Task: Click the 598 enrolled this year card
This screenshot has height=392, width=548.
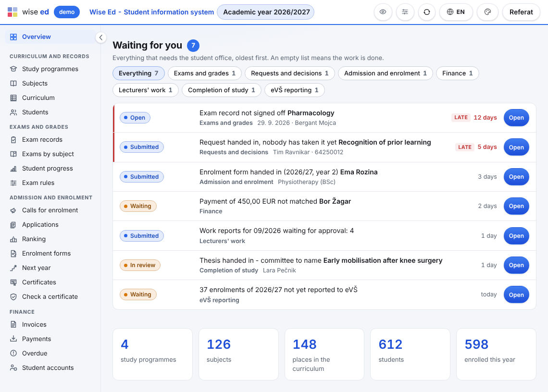Action: coord(496,354)
